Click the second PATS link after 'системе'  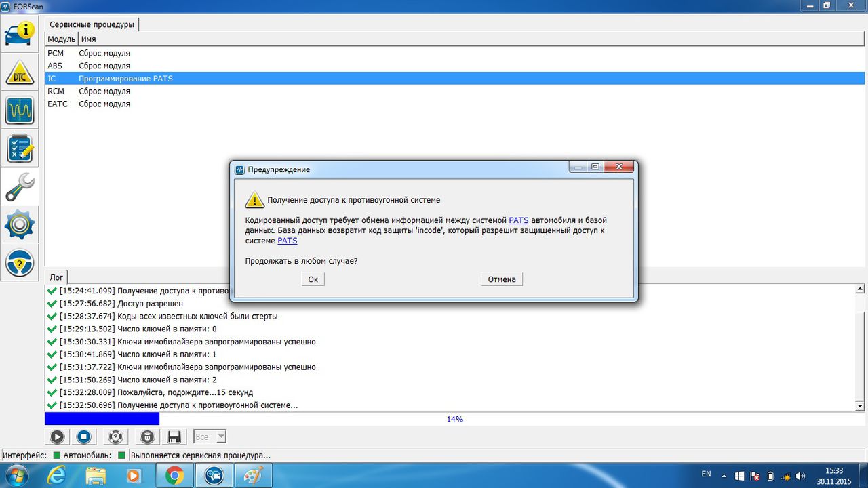point(288,241)
